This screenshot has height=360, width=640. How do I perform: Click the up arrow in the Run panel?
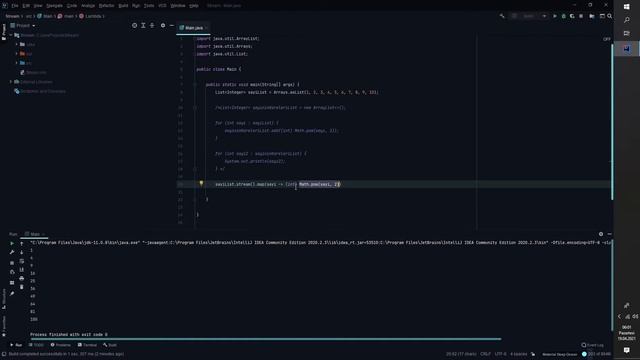22,243
